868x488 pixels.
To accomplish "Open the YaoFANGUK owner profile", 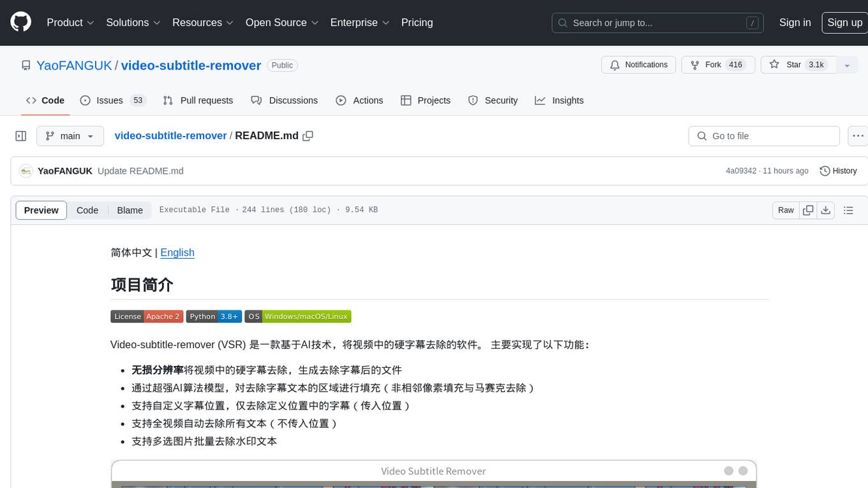I will click(74, 65).
